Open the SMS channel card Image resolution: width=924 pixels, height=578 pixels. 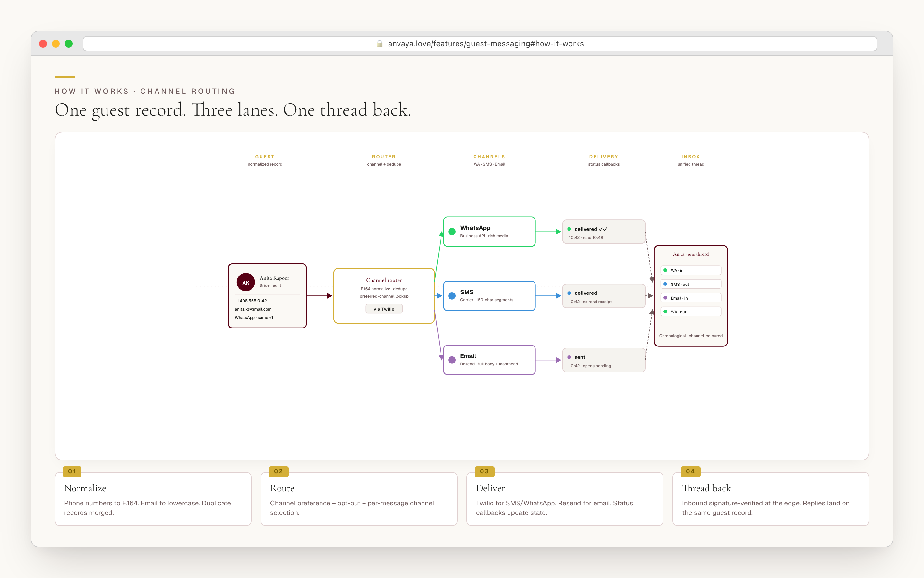489,296
